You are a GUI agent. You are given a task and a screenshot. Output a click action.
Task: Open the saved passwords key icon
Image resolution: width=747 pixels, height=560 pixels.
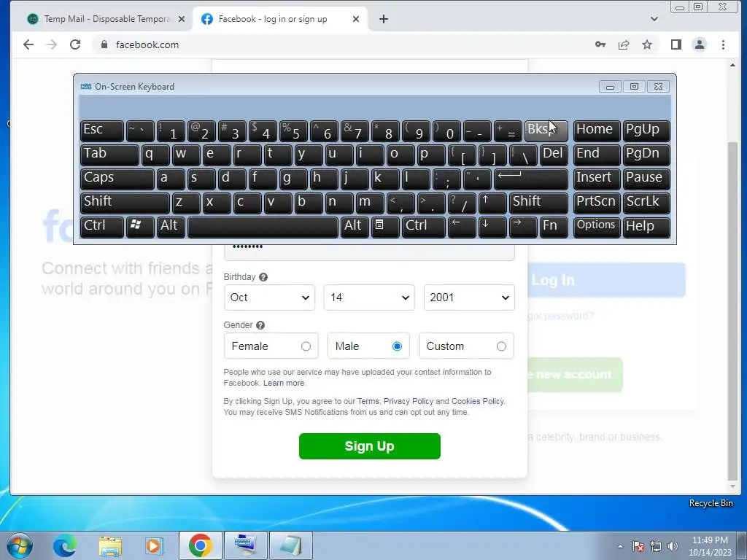click(x=600, y=44)
